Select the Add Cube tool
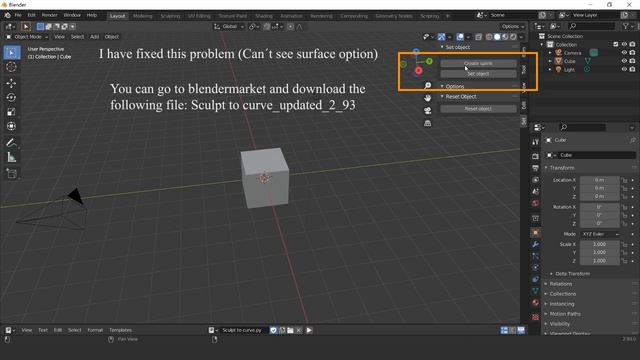 click(11, 173)
